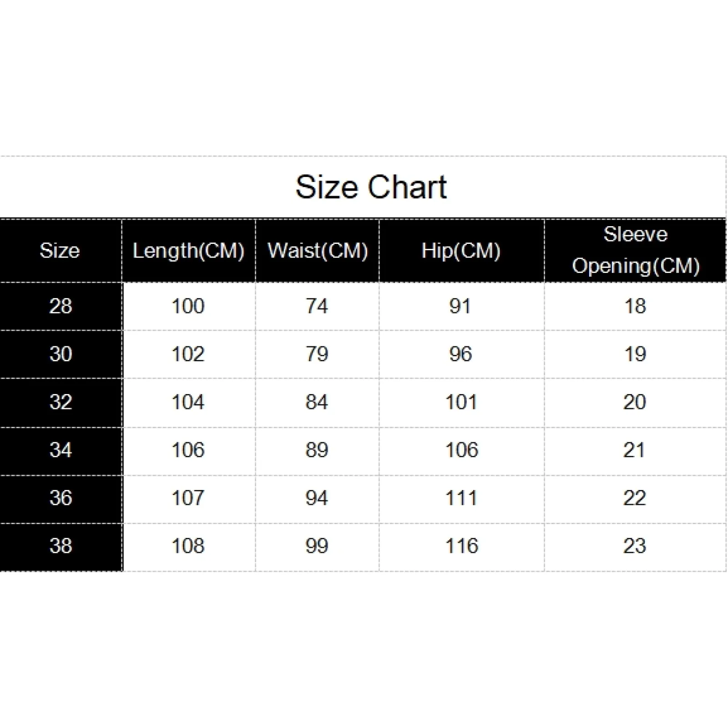
Task: Click the Hip(CM) column header
Action: pyautogui.click(x=461, y=251)
